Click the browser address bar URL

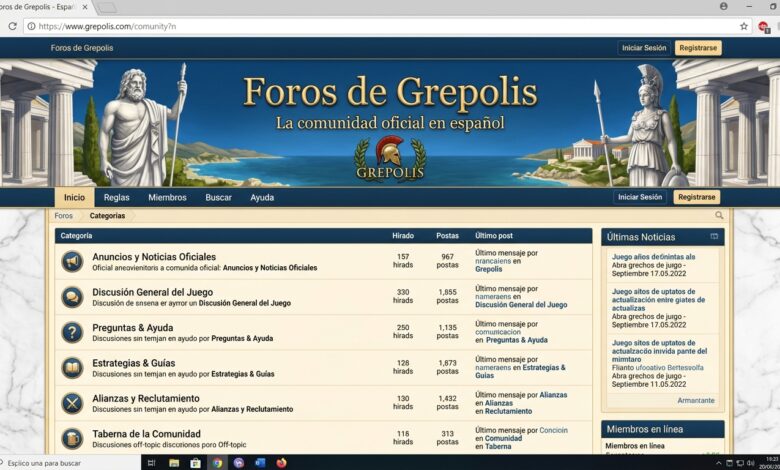pyautogui.click(x=107, y=26)
